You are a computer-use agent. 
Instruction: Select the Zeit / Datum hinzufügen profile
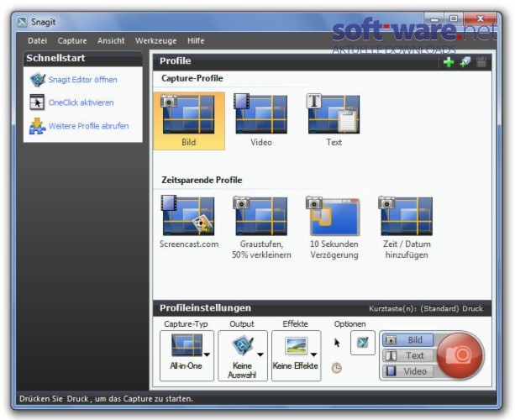(x=407, y=228)
